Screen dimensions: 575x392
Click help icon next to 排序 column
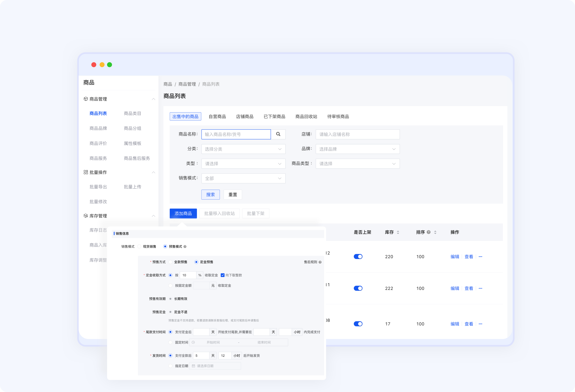(429, 232)
